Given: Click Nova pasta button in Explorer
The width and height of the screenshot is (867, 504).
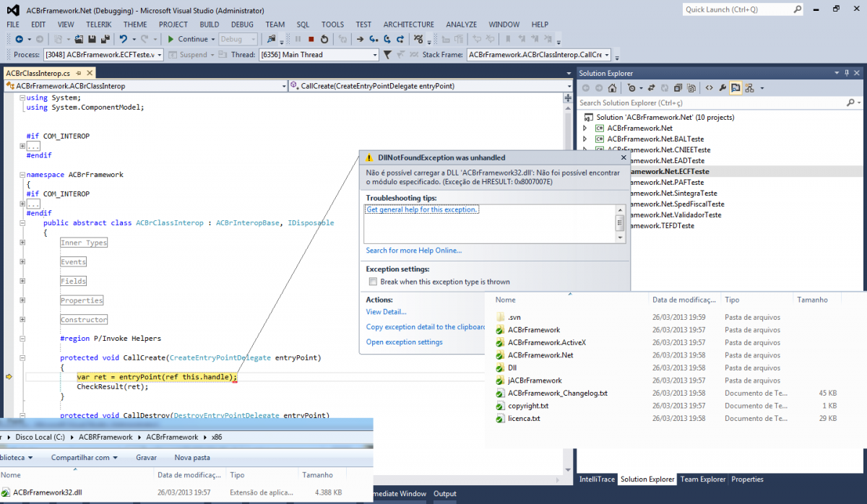Looking at the screenshot, I should click(x=192, y=458).
